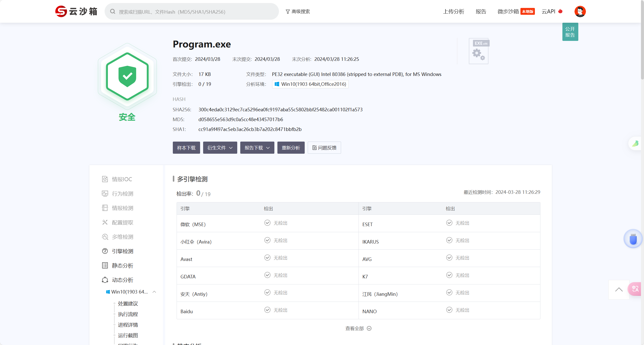Go to the 报告 menu item

pyautogui.click(x=481, y=11)
